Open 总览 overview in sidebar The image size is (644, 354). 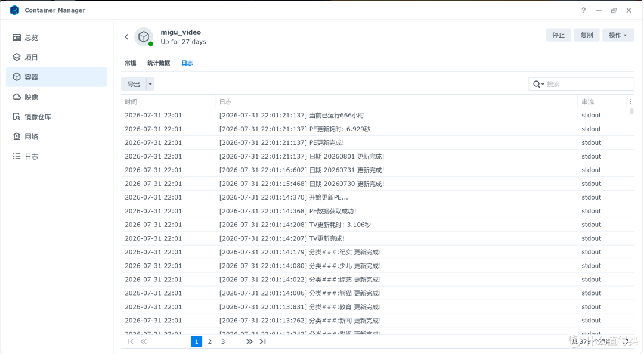click(x=57, y=38)
